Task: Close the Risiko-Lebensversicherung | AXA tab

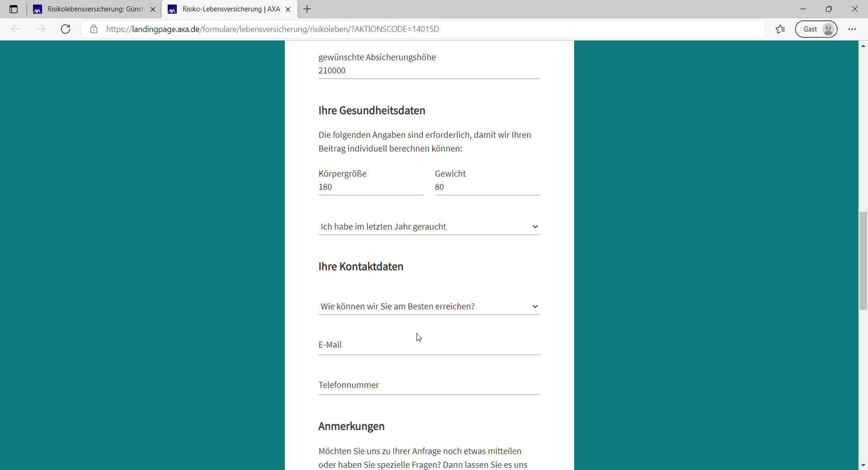Action: pos(288,9)
